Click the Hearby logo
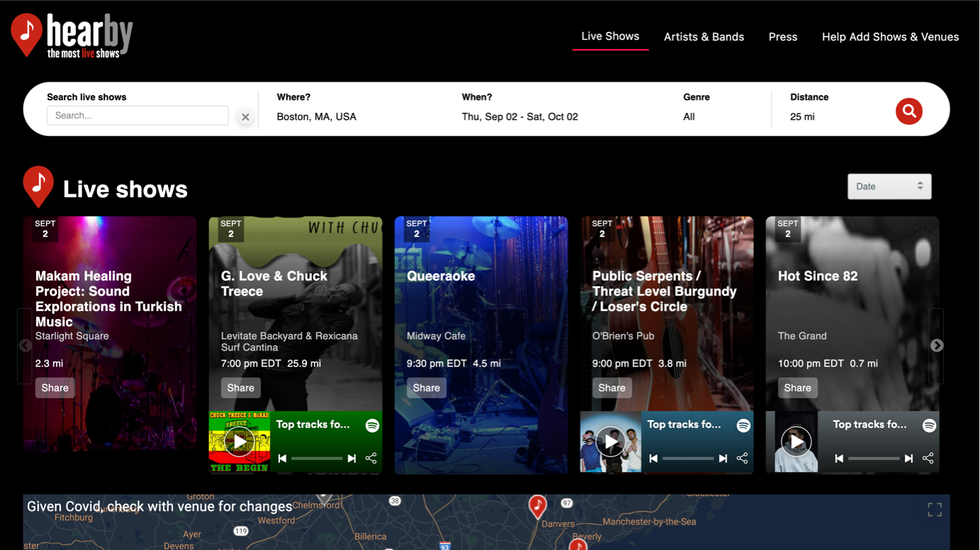The image size is (980, 550). 72,35
